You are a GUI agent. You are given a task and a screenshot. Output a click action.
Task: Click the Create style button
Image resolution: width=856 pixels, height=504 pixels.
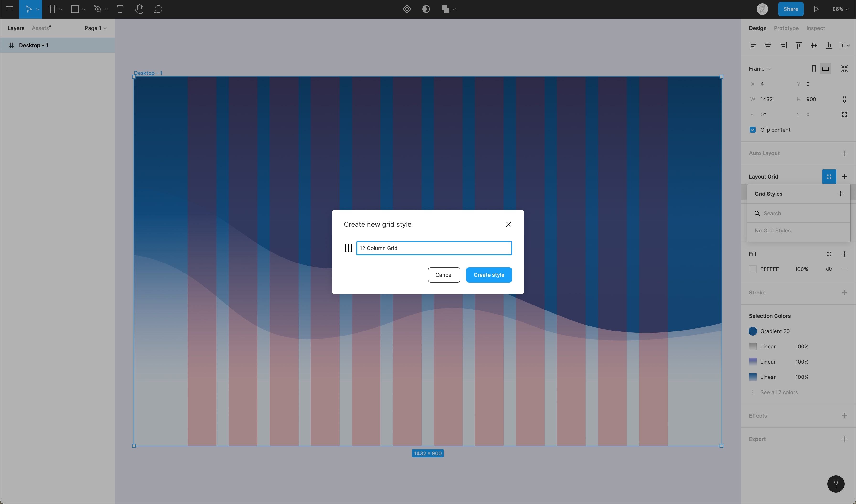pos(489,275)
